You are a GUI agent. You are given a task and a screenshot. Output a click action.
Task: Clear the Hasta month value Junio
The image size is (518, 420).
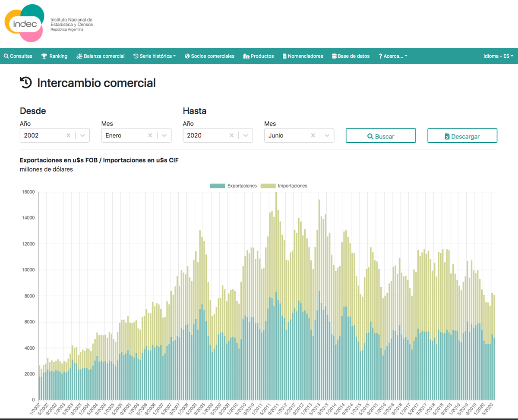coord(313,135)
